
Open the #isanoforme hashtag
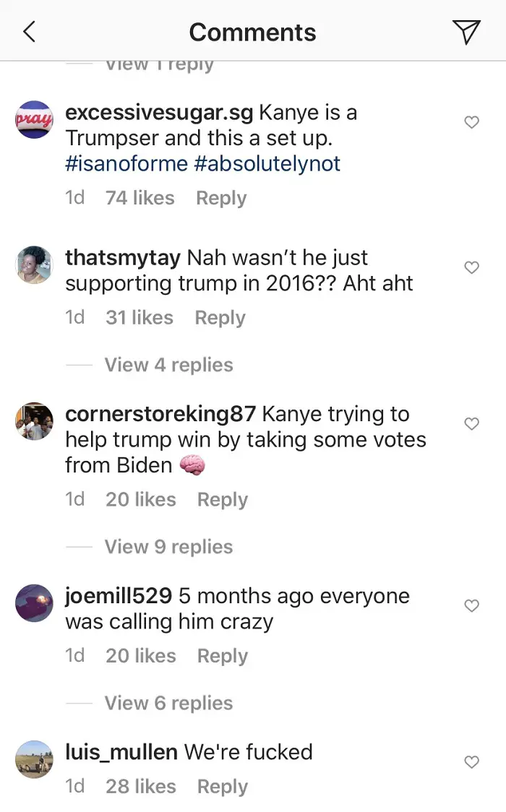point(126,164)
